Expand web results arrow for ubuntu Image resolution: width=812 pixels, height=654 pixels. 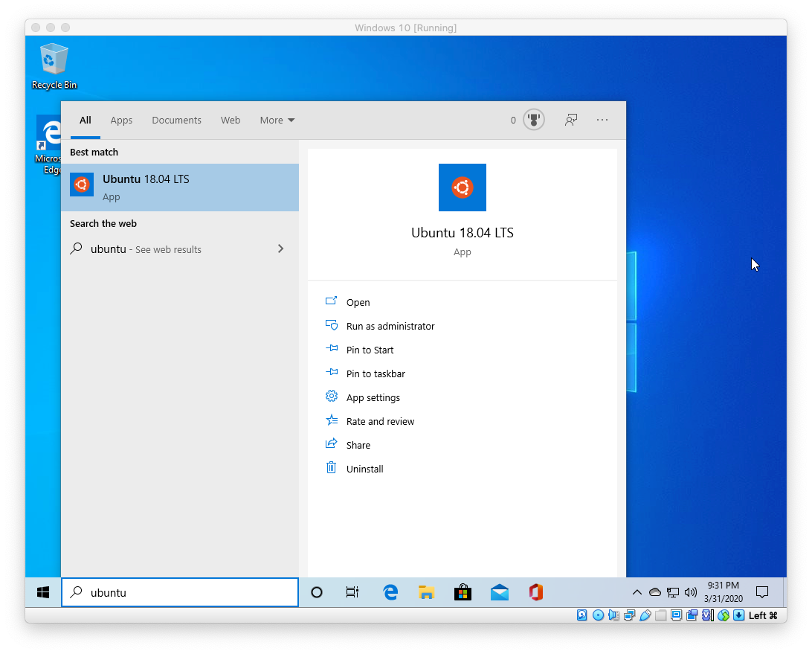tap(280, 249)
